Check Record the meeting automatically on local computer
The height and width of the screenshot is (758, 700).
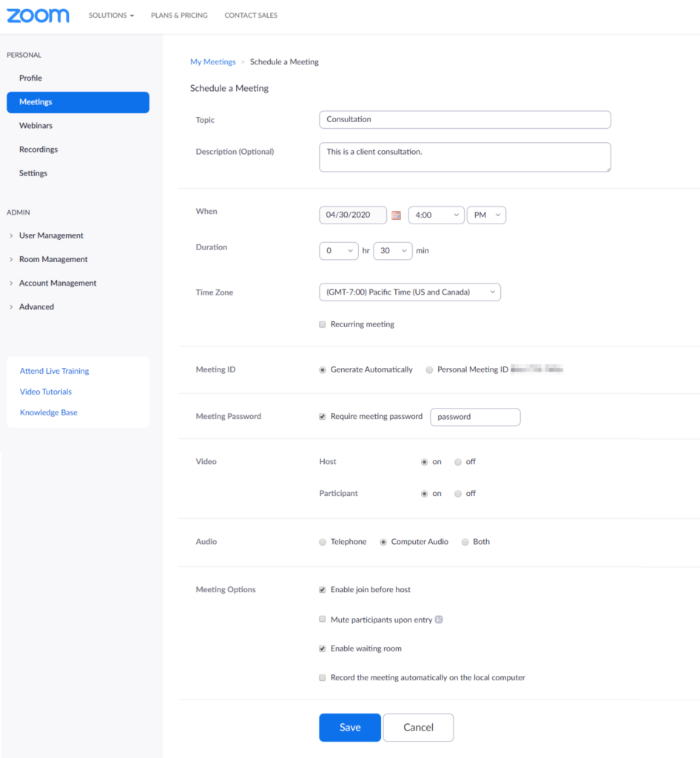[x=322, y=677]
